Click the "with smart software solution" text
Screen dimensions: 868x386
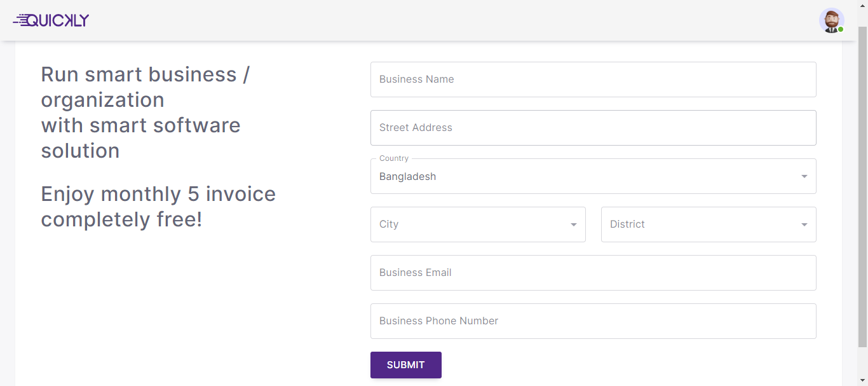click(140, 138)
